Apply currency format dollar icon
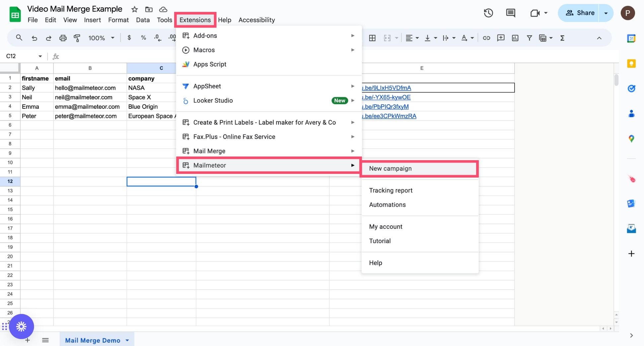The image size is (644, 346). 129,38
